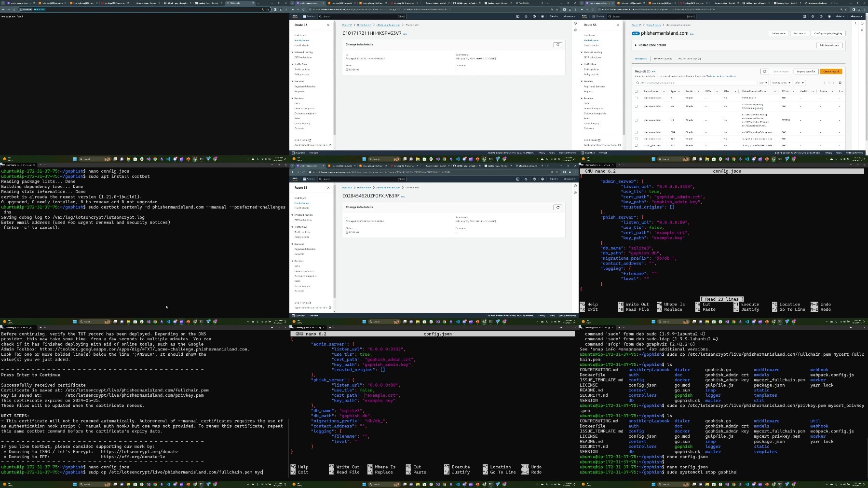The height and width of the screenshot is (488, 868).
Task: Switch to DNSSEC signing tab
Action: click(x=663, y=58)
